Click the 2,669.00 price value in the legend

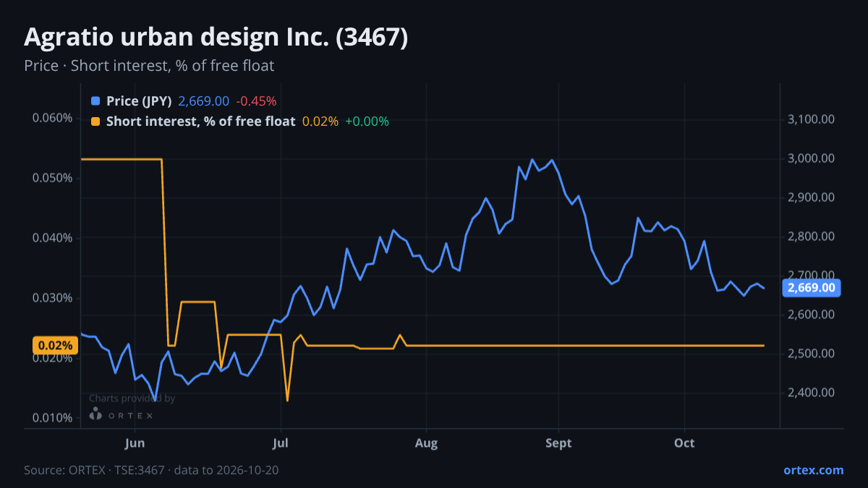point(203,101)
